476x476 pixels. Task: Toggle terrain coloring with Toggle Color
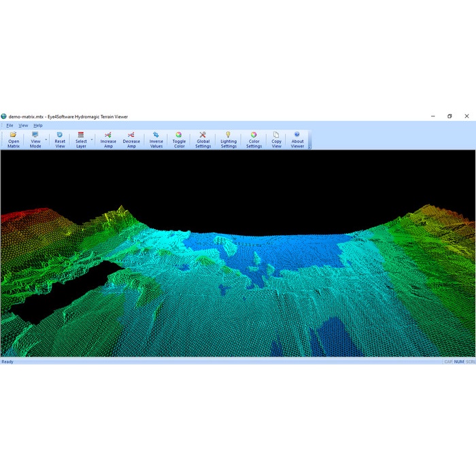pyautogui.click(x=179, y=140)
